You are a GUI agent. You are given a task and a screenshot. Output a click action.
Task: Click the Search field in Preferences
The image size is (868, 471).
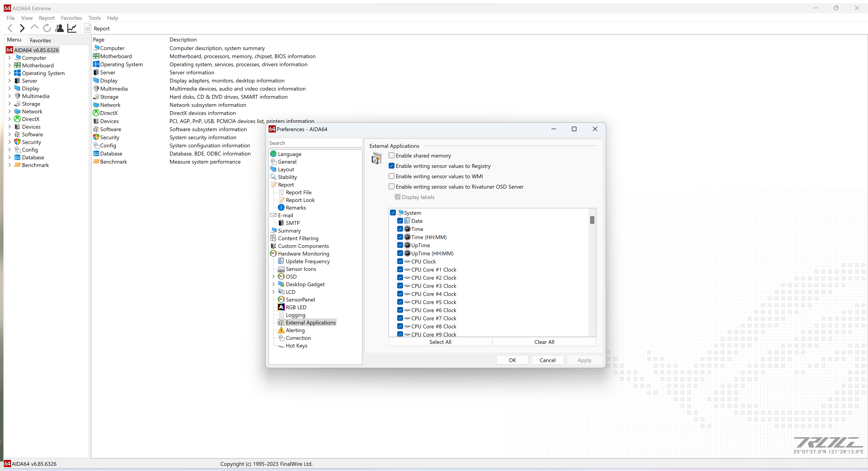(x=315, y=143)
